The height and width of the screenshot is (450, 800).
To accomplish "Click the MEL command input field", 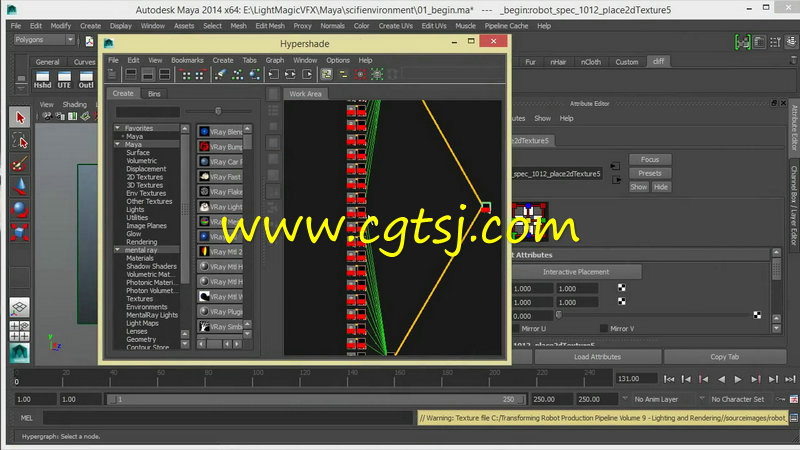I will coord(228,418).
